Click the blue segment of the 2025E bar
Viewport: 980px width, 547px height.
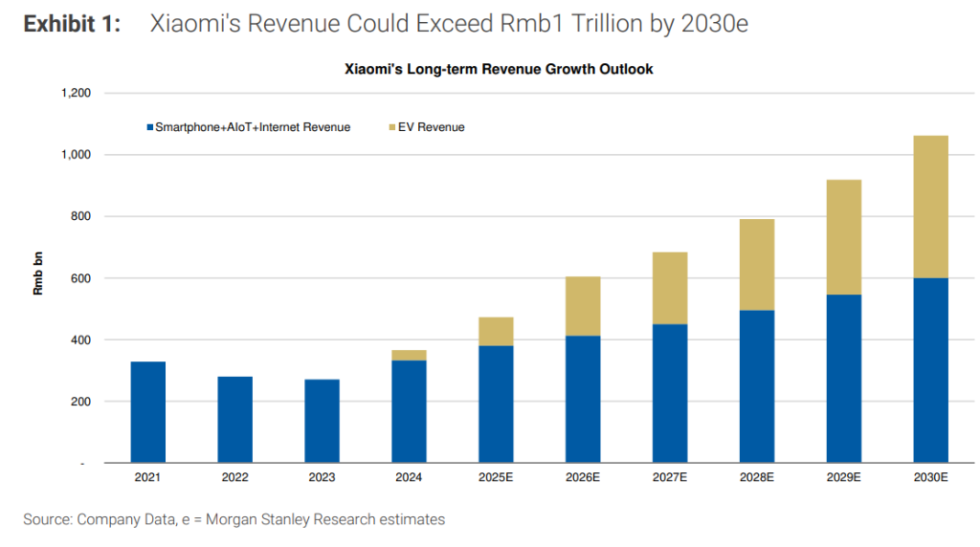(496, 404)
